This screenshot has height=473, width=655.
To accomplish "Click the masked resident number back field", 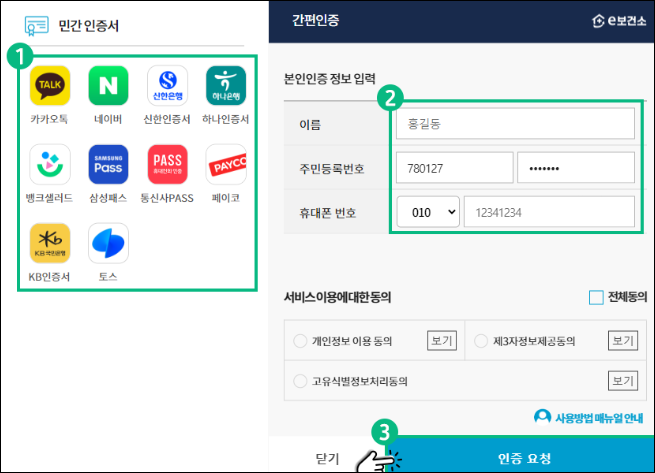I will (x=576, y=168).
